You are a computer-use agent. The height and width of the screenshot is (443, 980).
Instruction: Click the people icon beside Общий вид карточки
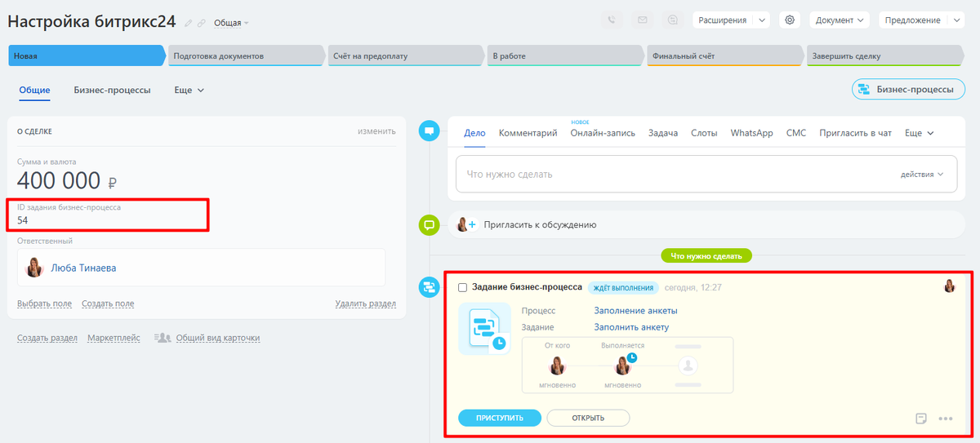pos(162,338)
